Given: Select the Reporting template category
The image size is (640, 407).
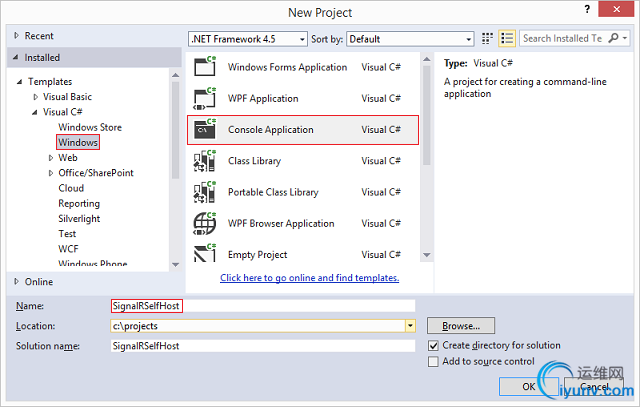Looking at the screenshot, I should 79,203.
